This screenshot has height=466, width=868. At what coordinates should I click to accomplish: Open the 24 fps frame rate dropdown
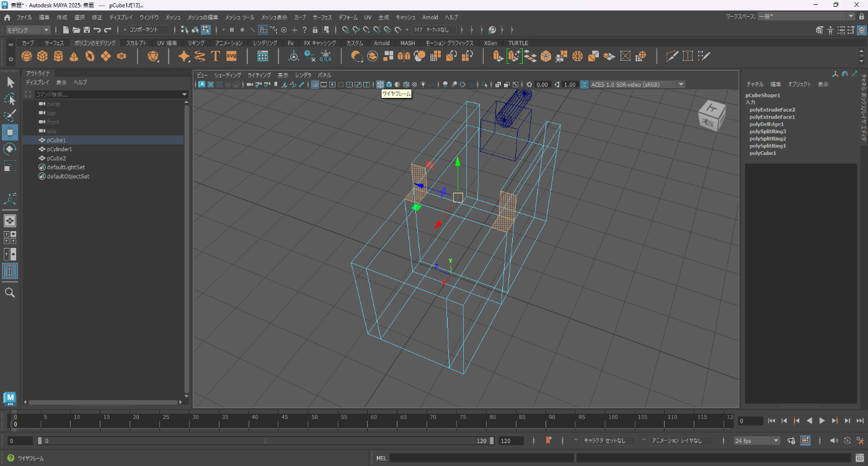pos(757,441)
